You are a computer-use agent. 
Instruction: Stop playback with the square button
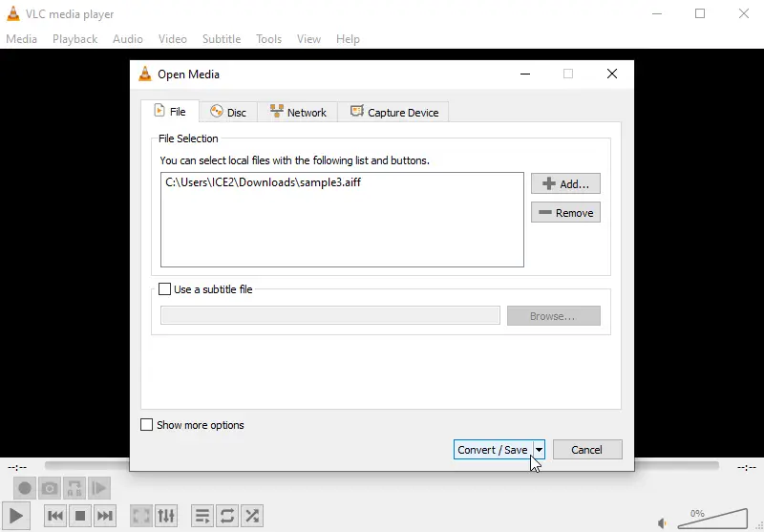pos(80,516)
